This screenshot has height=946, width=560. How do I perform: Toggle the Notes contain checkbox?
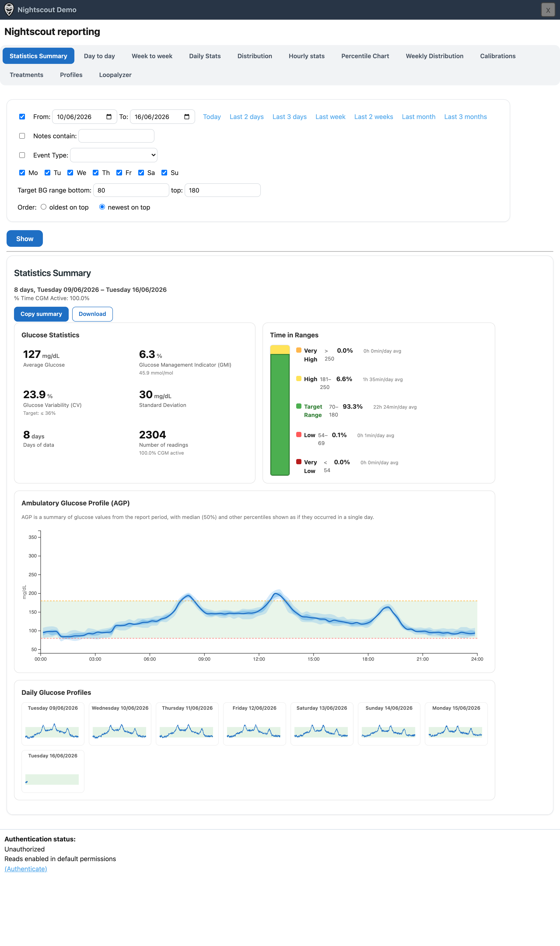[22, 136]
